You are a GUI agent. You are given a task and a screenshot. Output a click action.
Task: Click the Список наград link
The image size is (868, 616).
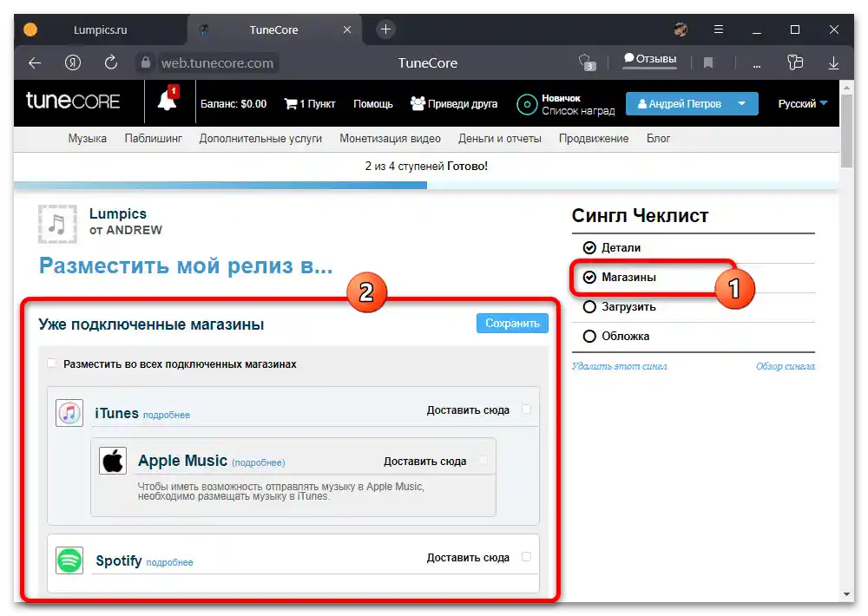(x=578, y=111)
